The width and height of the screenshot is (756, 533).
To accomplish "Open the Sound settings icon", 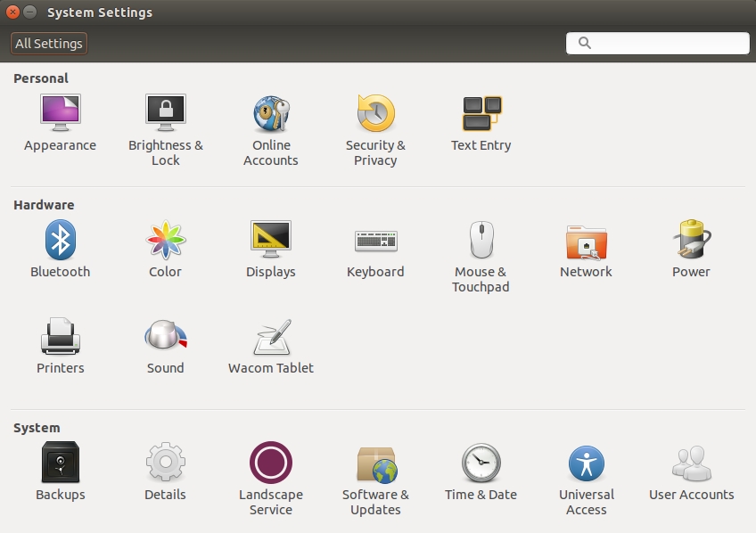I will point(166,334).
